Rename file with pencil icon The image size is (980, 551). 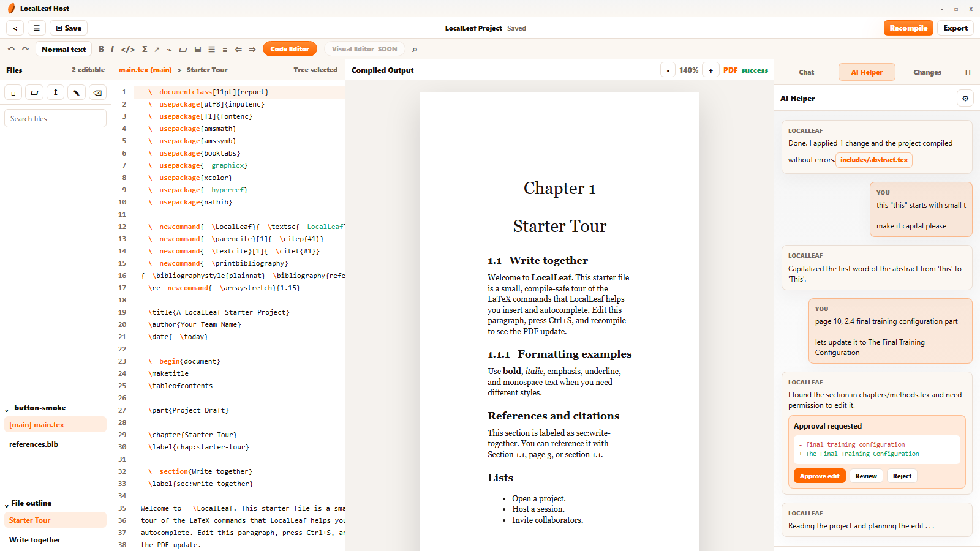click(76, 92)
